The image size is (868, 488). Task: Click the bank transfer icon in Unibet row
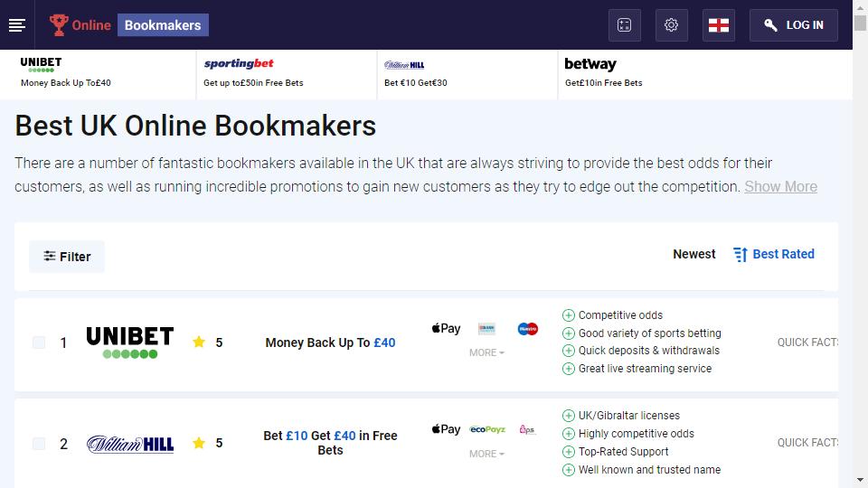[x=486, y=329]
